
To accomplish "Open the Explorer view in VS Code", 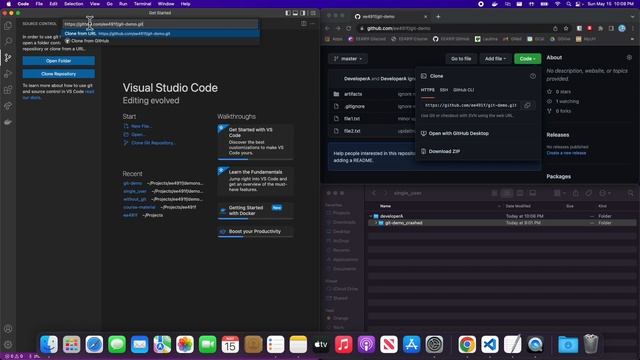I will click(x=8, y=26).
